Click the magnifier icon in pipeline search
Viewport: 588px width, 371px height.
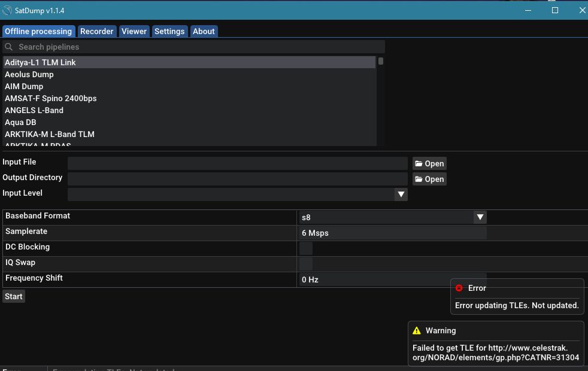click(9, 47)
